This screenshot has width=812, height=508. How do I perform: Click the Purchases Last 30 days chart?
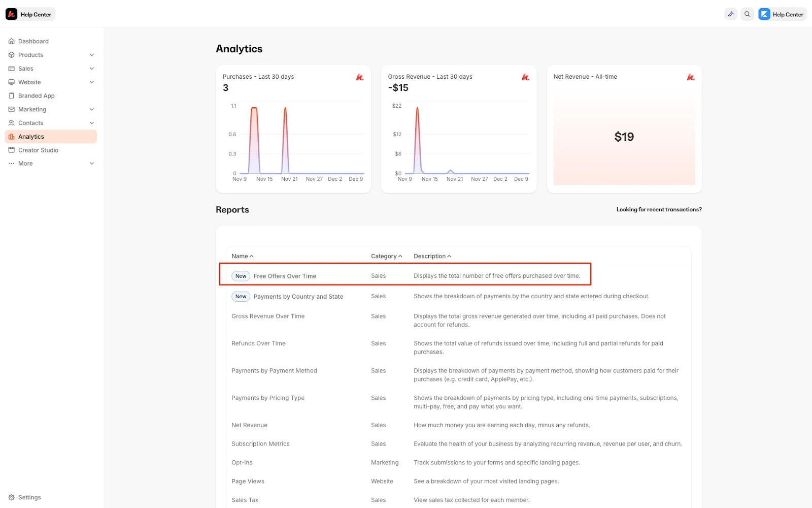pos(297,141)
